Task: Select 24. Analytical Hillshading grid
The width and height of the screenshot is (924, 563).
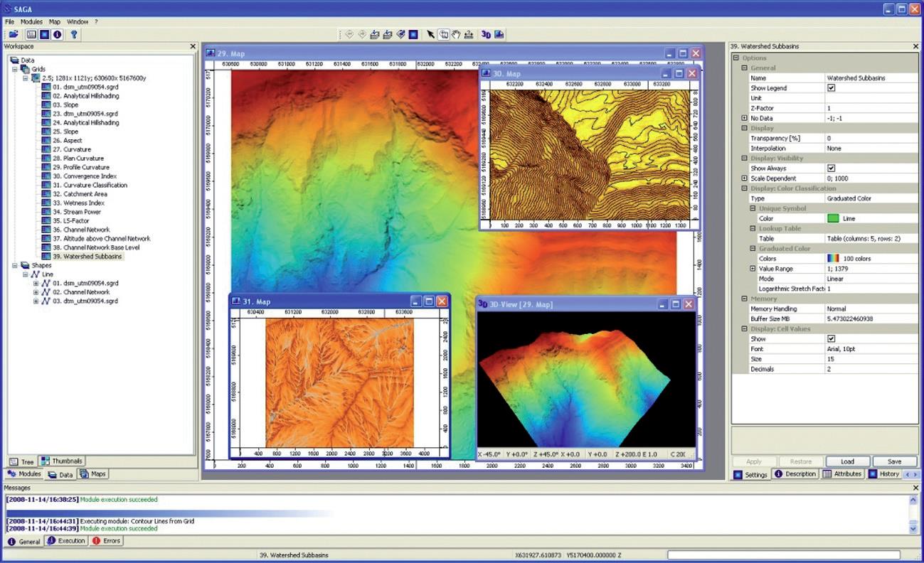Action: coord(86,122)
